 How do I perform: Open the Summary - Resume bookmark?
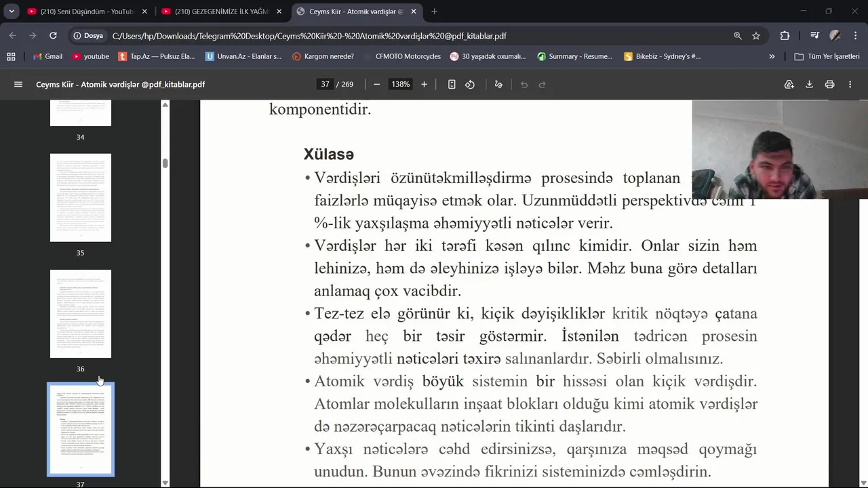(x=575, y=56)
